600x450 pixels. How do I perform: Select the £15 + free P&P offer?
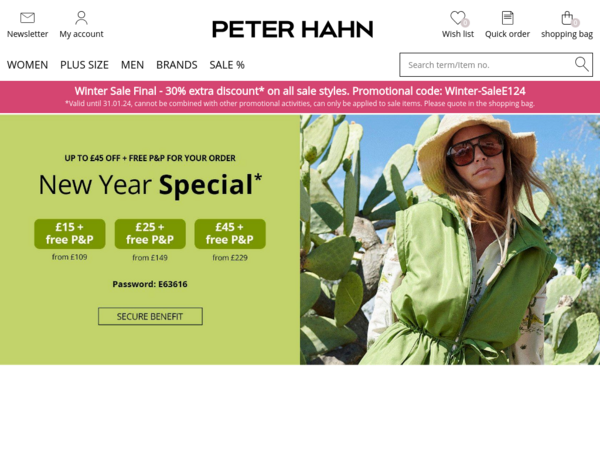(x=70, y=234)
